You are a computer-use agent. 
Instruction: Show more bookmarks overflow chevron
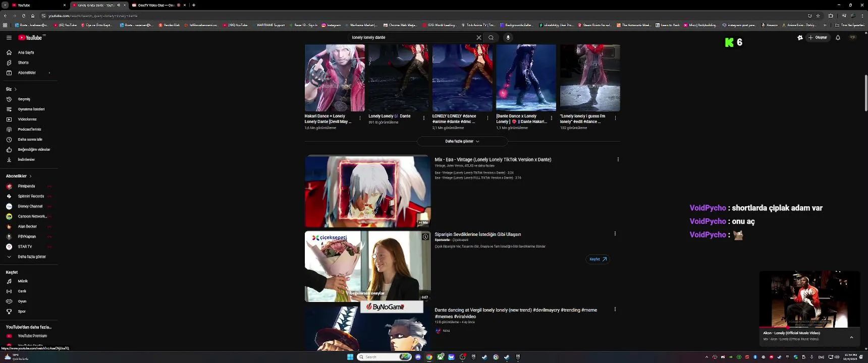(825, 25)
